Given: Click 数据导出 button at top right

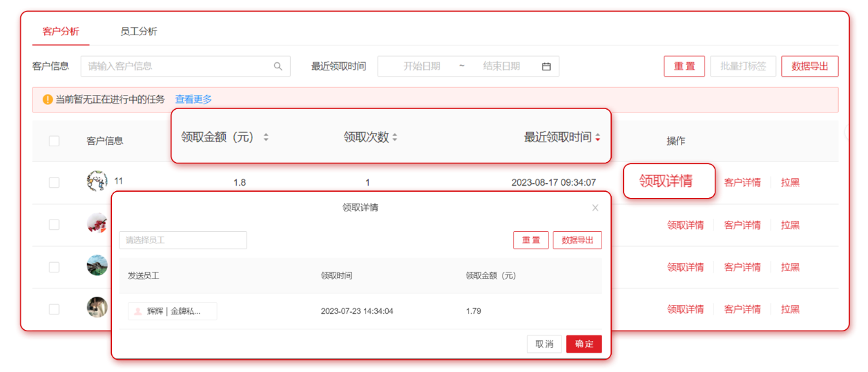Looking at the screenshot, I should [810, 66].
